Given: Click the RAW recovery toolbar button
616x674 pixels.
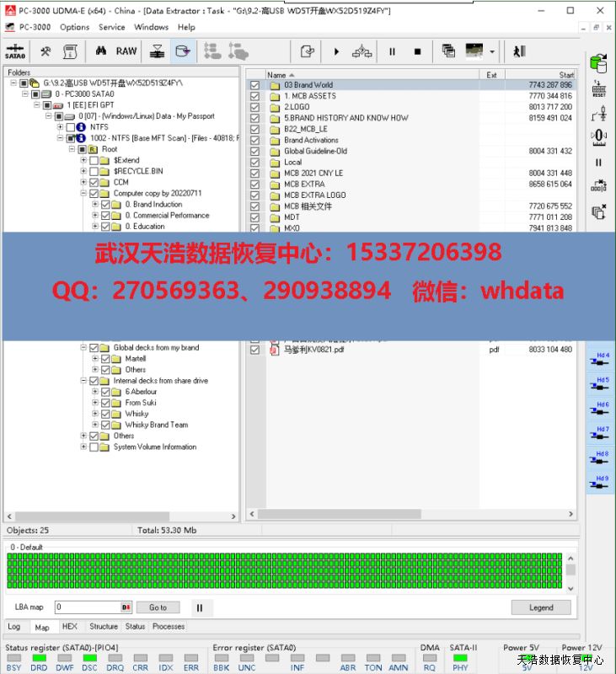Looking at the screenshot, I should pyautogui.click(x=126, y=51).
